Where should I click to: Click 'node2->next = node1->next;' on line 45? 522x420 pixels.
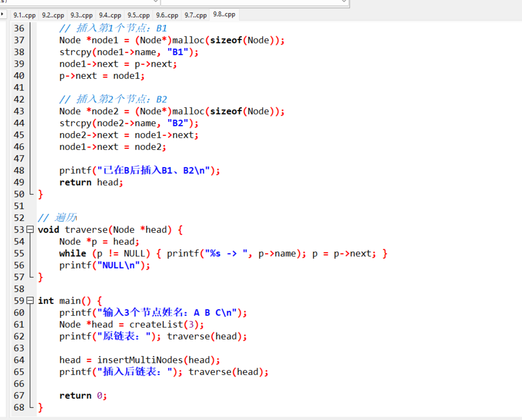(x=129, y=135)
